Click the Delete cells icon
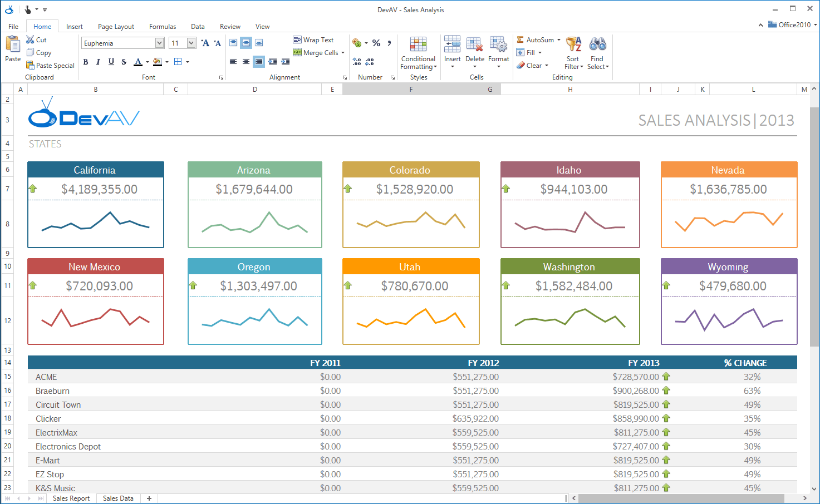Image resolution: width=820 pixels, height=504 pixels. (x=474, y=45)
